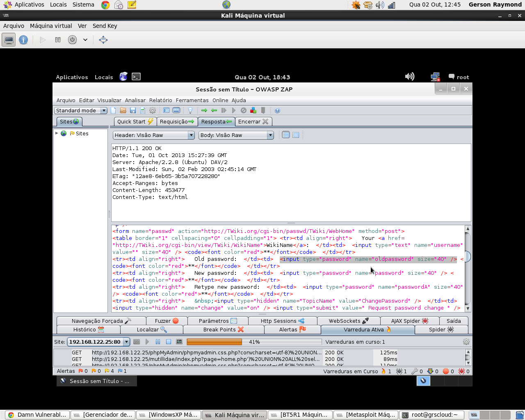Click Aplicativos in Kali top panel
Image resolution: width=525 pixels, height=420 pixels.
pos(72,77)
